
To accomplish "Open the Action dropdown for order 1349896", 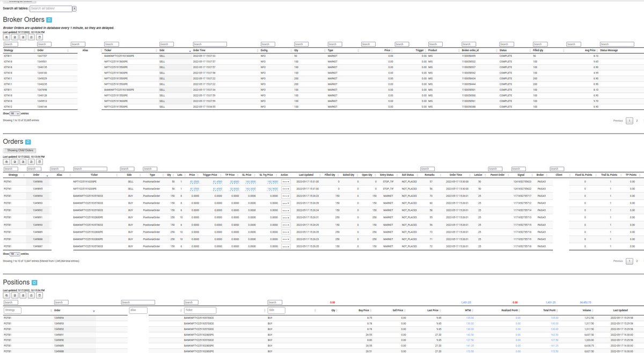I will (286, 181).
